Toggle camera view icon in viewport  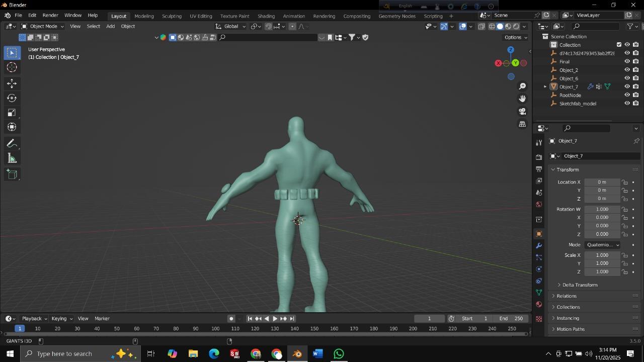point(522,111)
